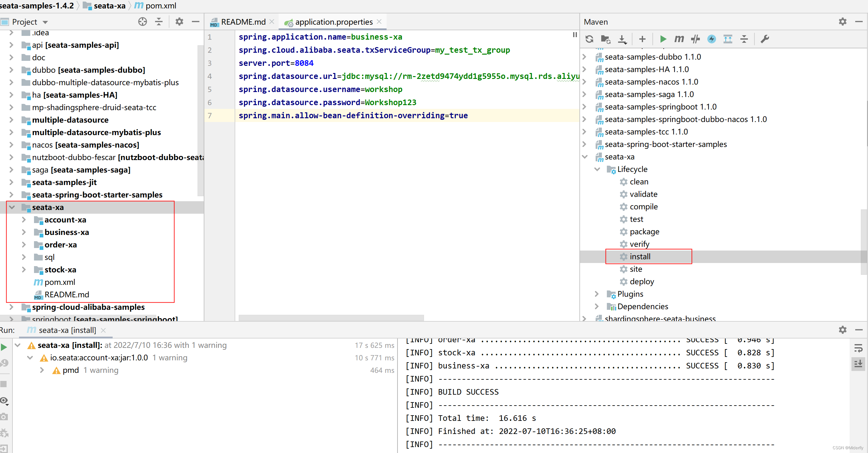Screen dimensions: 868x453
Task: Click Collapse All icon in Maven toolbar
Action: (744, 39)
